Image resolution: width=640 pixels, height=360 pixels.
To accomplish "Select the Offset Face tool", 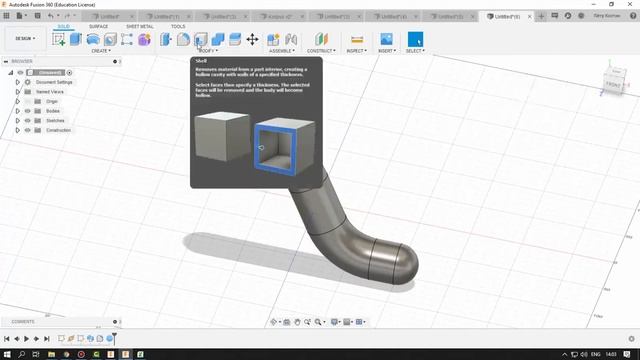I will point(235,39).
